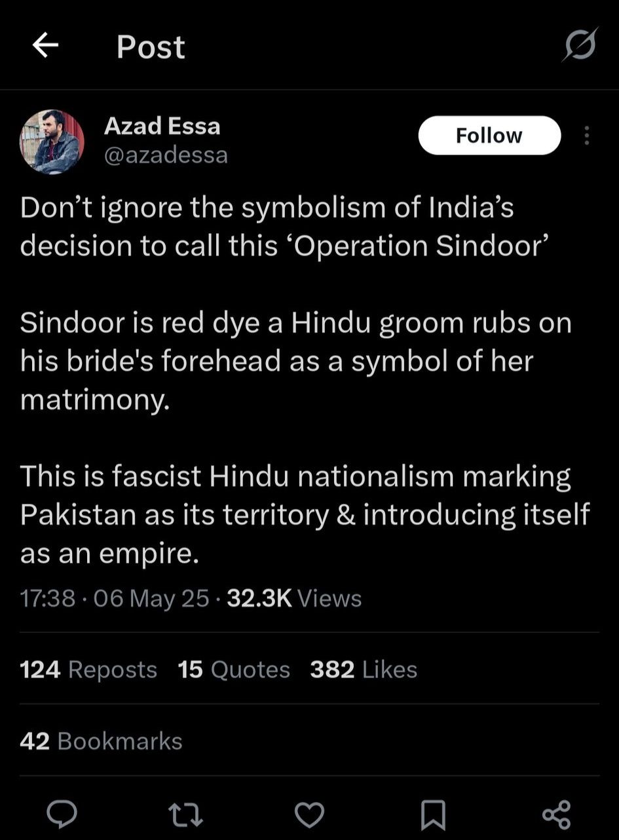
Task: View the 15 Quotes list
Action: 234,670
